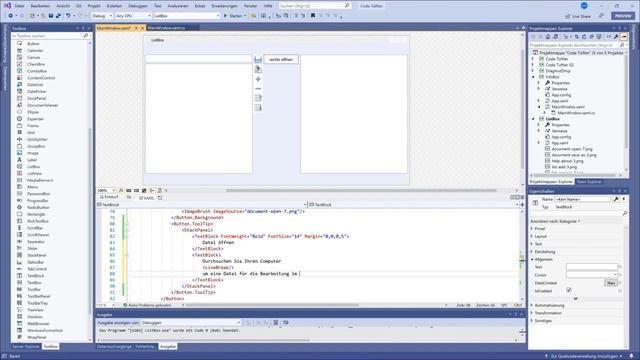Open the Fenster menu
The width and height of the screenshot is (640, 360).
click(250, 6)
